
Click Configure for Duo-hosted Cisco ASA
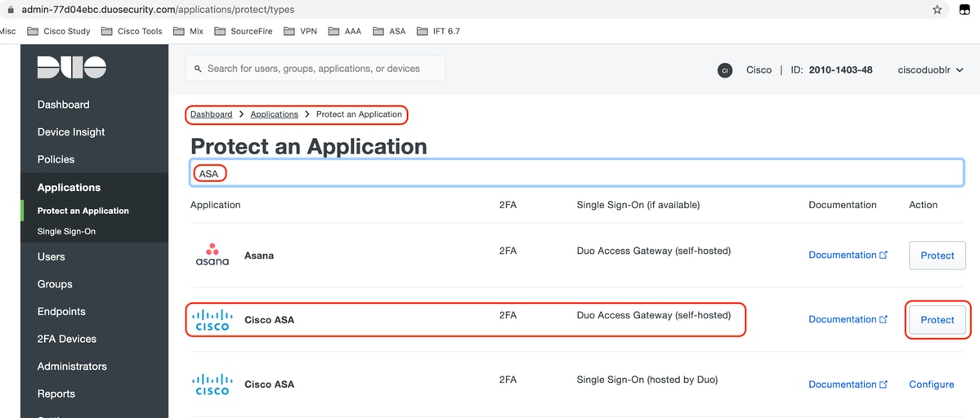coord(931,385)
